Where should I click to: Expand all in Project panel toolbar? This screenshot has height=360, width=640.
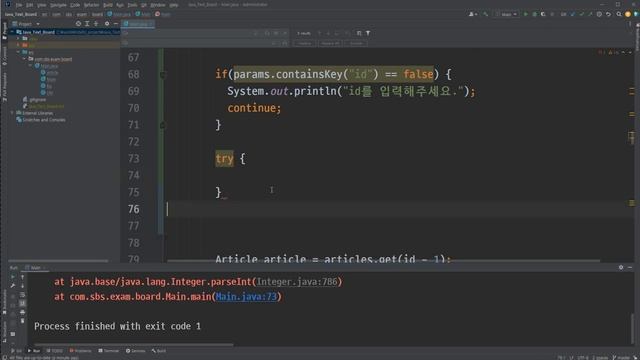[x=87, y=24]
